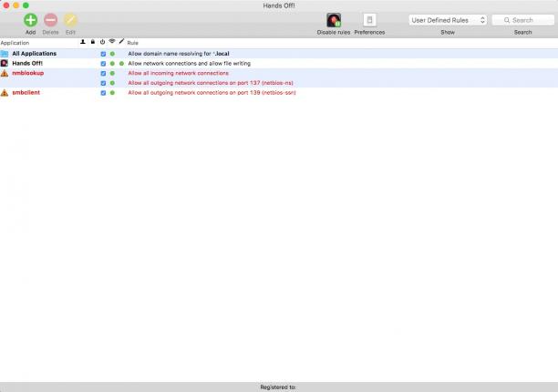Sort by the Application column header
Image resolution: width=558 pixels, height=392 pixels.
[15, 43]
